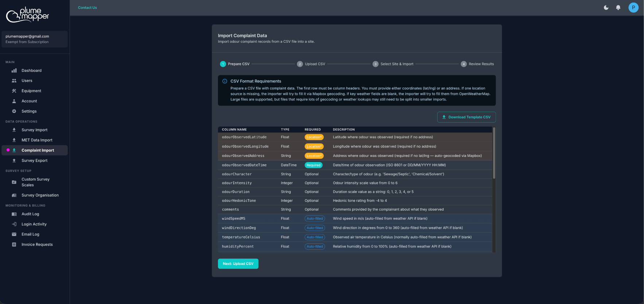
Task: Download the Template CSV
Action: 467,117
